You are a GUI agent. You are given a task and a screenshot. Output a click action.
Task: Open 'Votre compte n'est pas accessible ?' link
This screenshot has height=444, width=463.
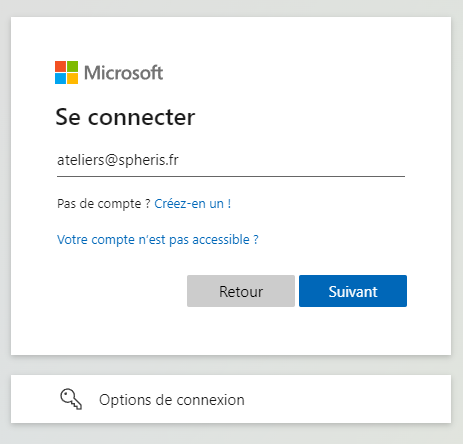[x=158, y=240]
